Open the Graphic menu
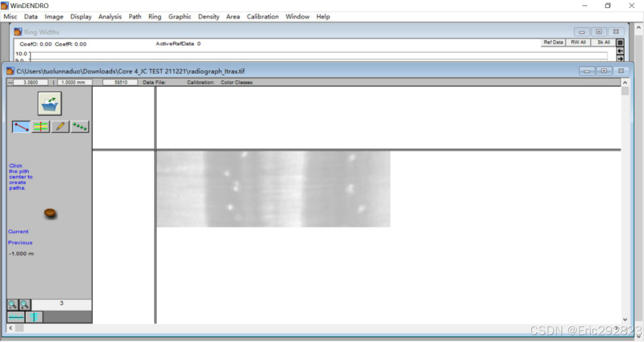The height and width of the screenshot is (342, 644). tap(180, 17)
